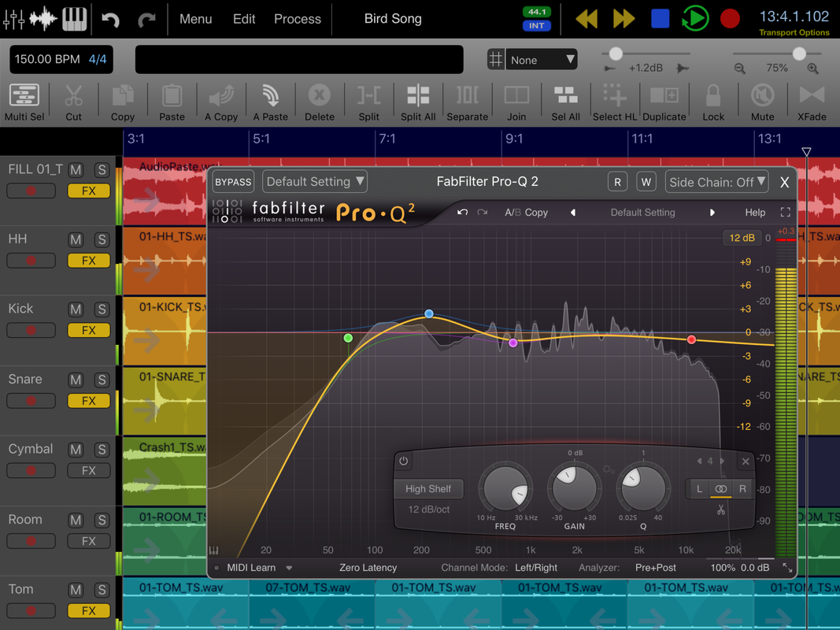Open the Process menu
Viewport: 840px width, 630px height.
tap(298, 19)
